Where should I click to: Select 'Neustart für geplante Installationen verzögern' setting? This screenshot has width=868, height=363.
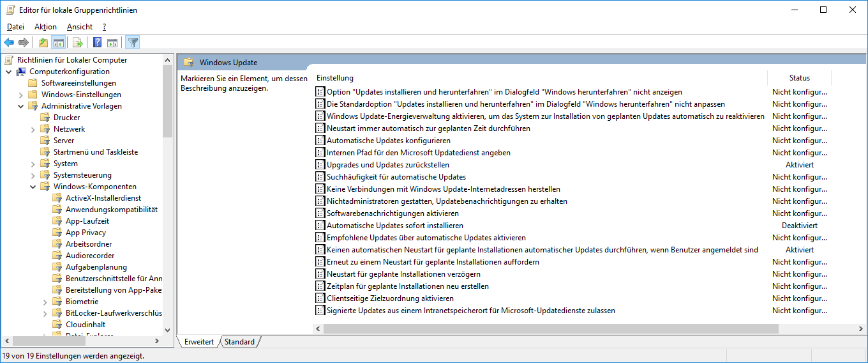[403, 274]
